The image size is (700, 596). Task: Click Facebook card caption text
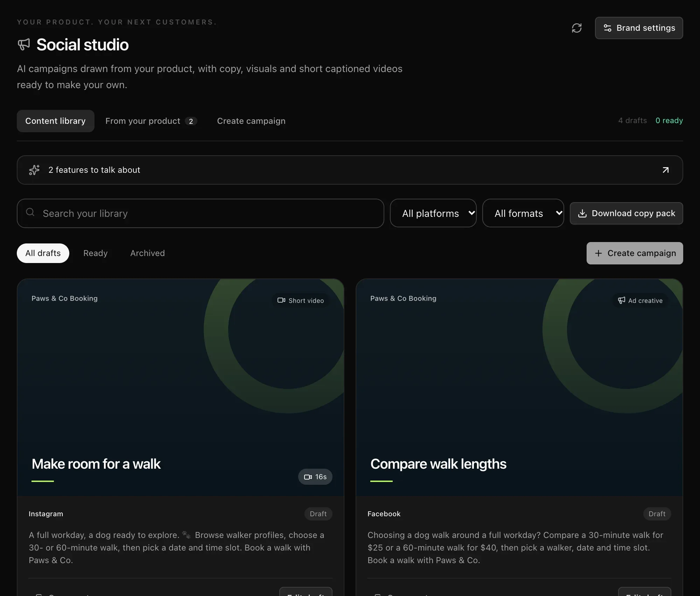tap(516, 547)
